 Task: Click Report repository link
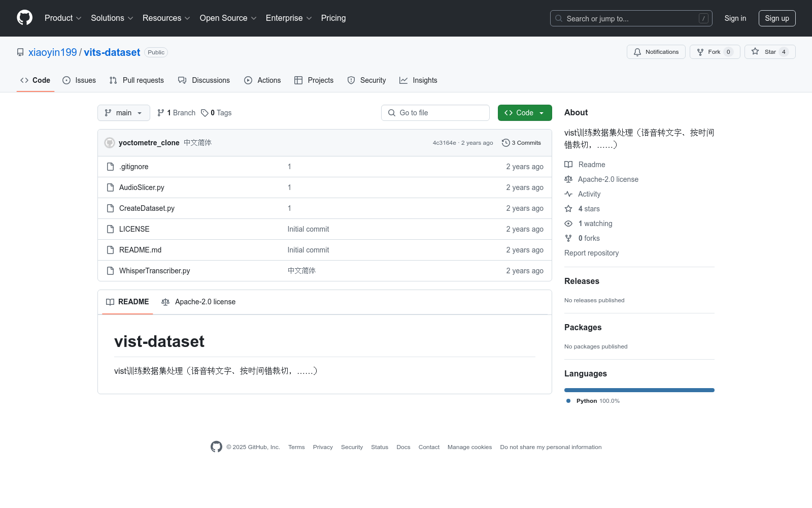[x=592, y=253]
